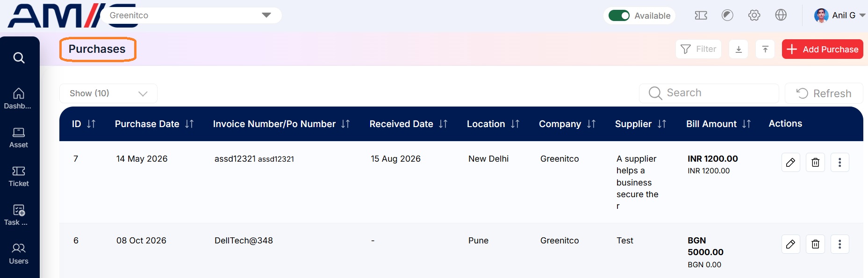The width and height of the screenshot is (868, 278).
Task: Click the New Delhi location cell
Action: point(488,159)
